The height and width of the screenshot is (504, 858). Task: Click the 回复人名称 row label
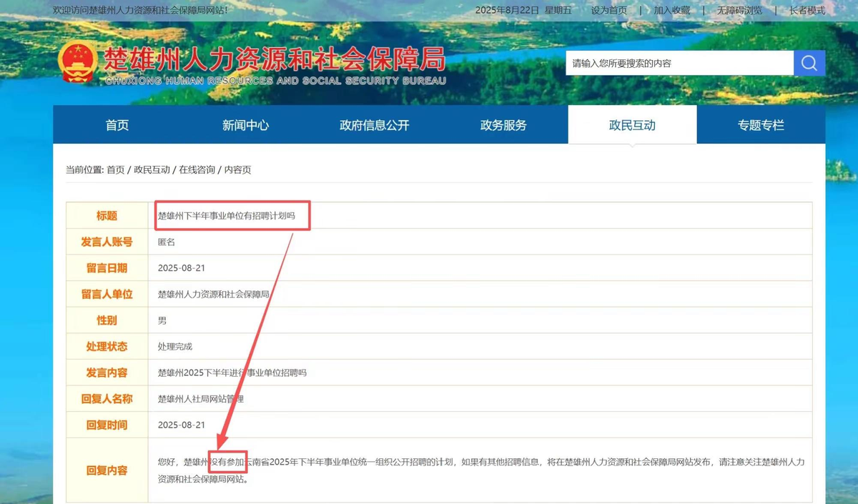coord(107,399)
